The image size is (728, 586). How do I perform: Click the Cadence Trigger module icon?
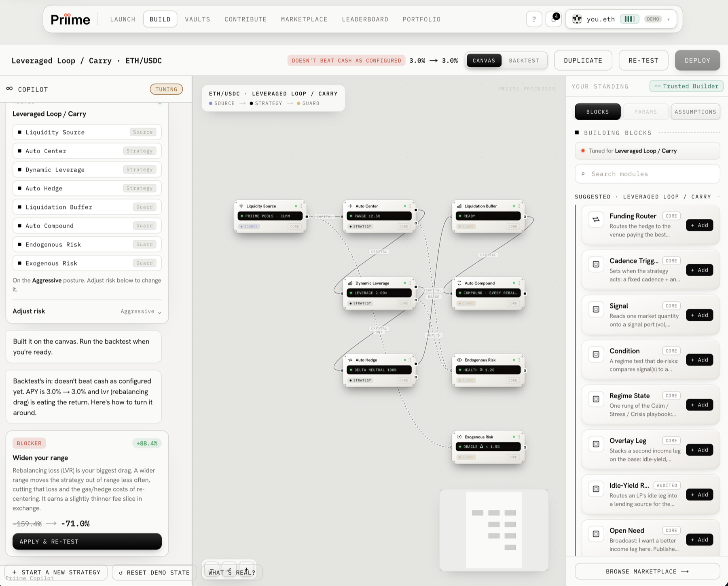click(x=596, y=264)
